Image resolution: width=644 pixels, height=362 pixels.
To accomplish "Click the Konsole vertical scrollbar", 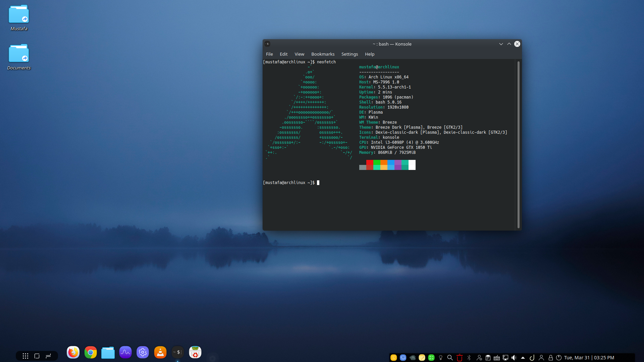I will pyautogui.click(x=519, y=145).
